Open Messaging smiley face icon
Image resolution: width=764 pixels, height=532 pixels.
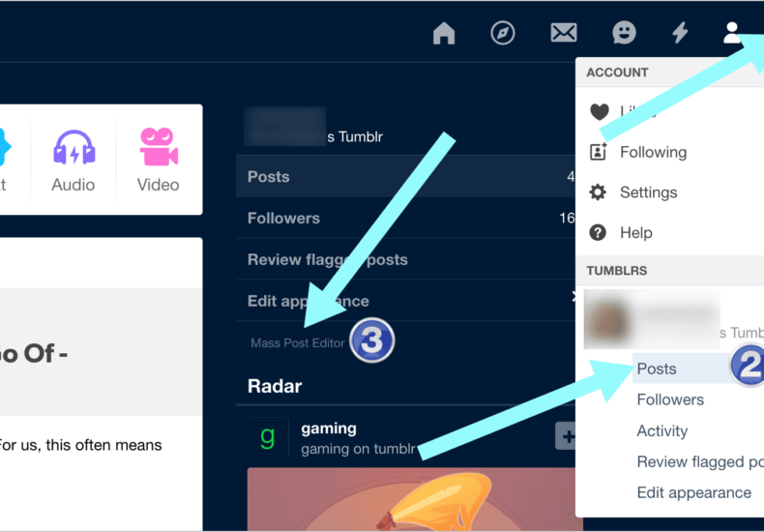(624, 33)
